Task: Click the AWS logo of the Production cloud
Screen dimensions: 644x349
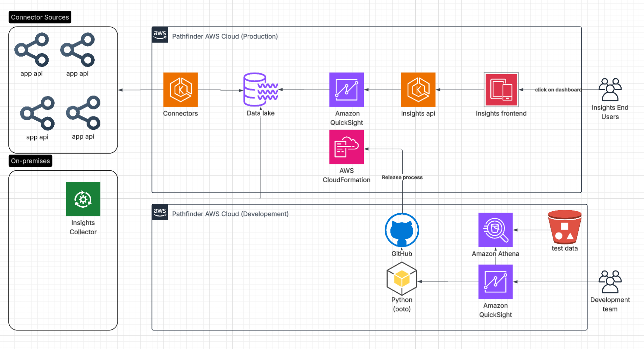Action: [x=160, y=35]
